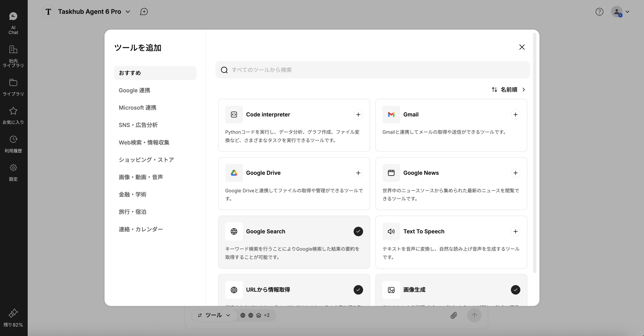
Task: Add the Gmail tool with plus button
Action: click(515, 114)
